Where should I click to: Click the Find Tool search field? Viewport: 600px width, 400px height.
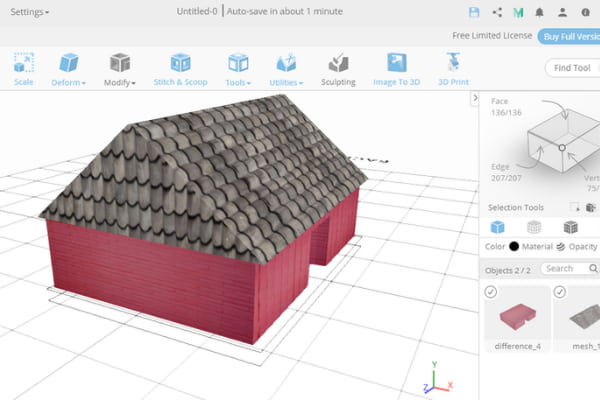[572, 68]
